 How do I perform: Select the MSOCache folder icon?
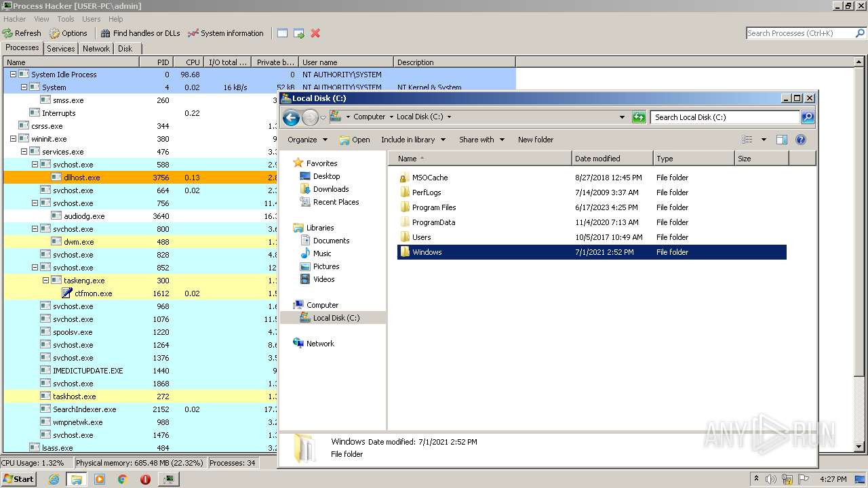click(405, 178)
